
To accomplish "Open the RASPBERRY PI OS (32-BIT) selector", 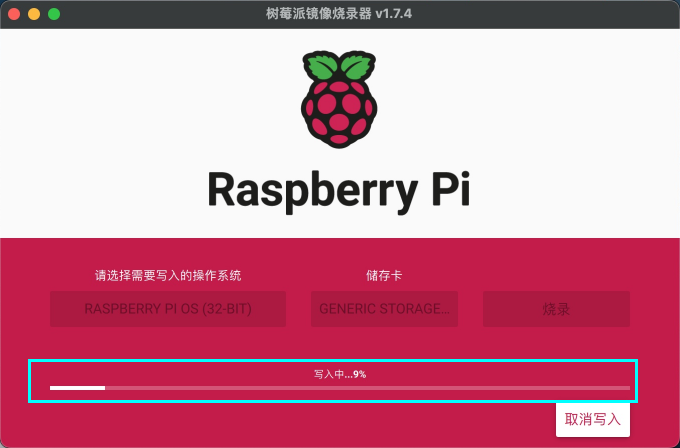I will (x=168, y=309).
